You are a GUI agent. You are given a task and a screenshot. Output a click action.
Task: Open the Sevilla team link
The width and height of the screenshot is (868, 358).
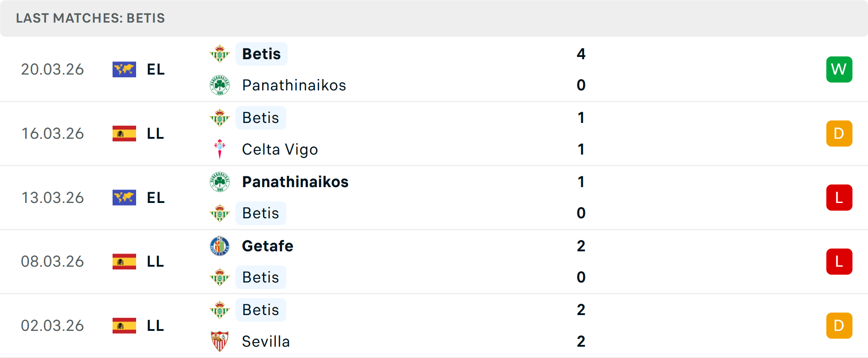(x=266, y=341)
